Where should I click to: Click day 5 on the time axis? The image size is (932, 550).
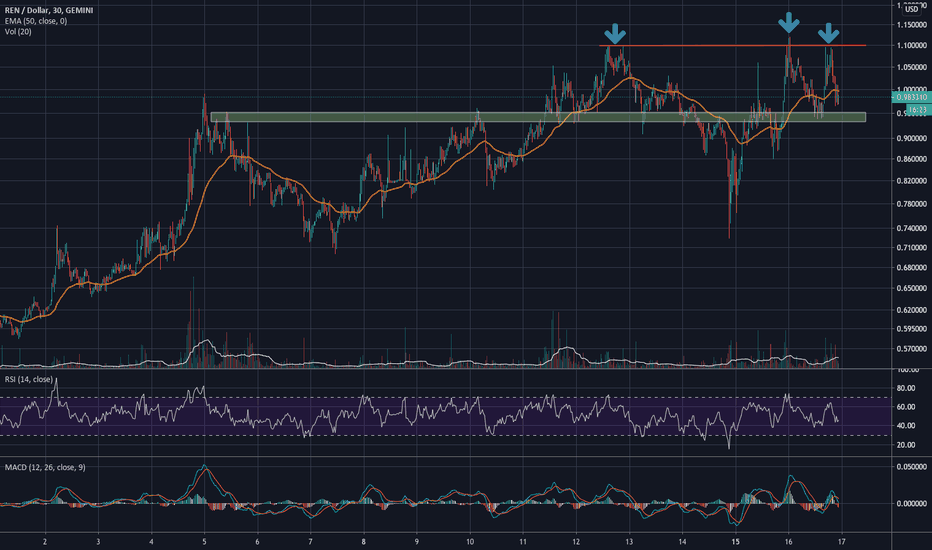click(x=204, y=542)
